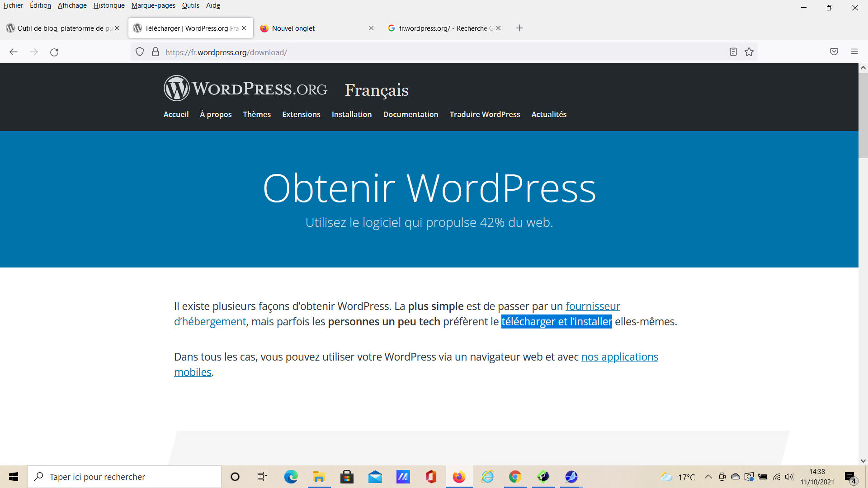Open the Windows Start menu
The width and height of the screenshot is (868, 488).
[x=14, y=477]
